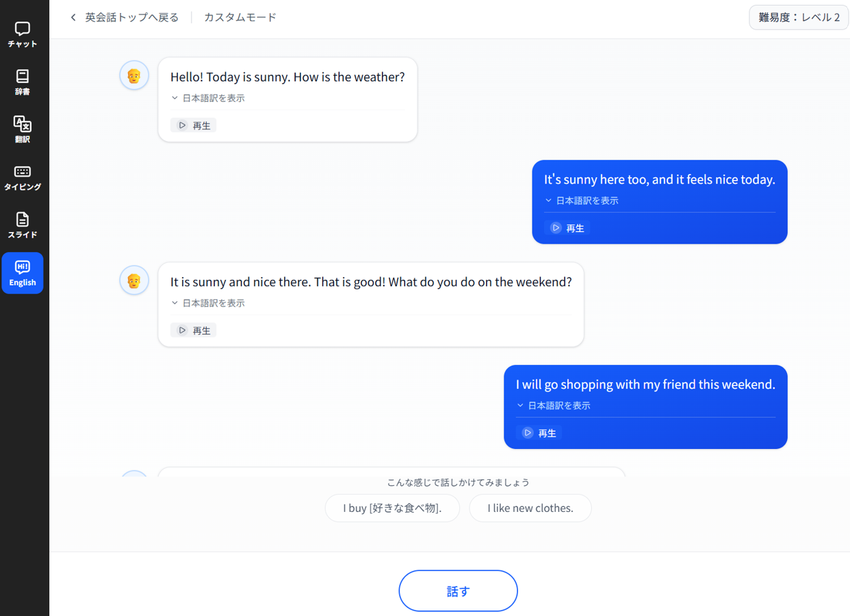Screen dimensions: 850x616
Task: Open the 辞書 dictionary icon in sidebar
Action: click(23, 82)
